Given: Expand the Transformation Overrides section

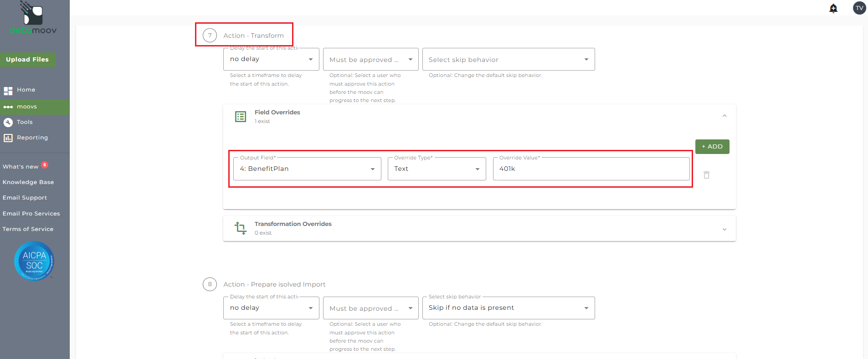Looking at the screenshot, I should pyautogui.click(x=724, y=229).
